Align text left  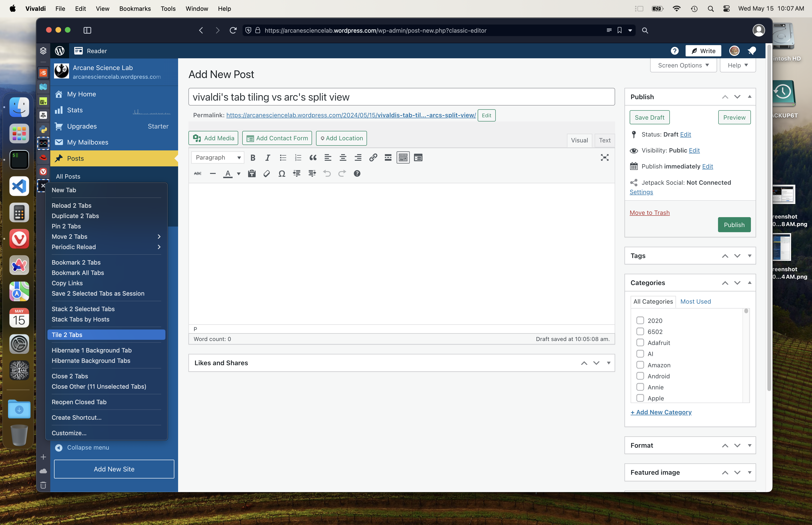click(328, 157)
